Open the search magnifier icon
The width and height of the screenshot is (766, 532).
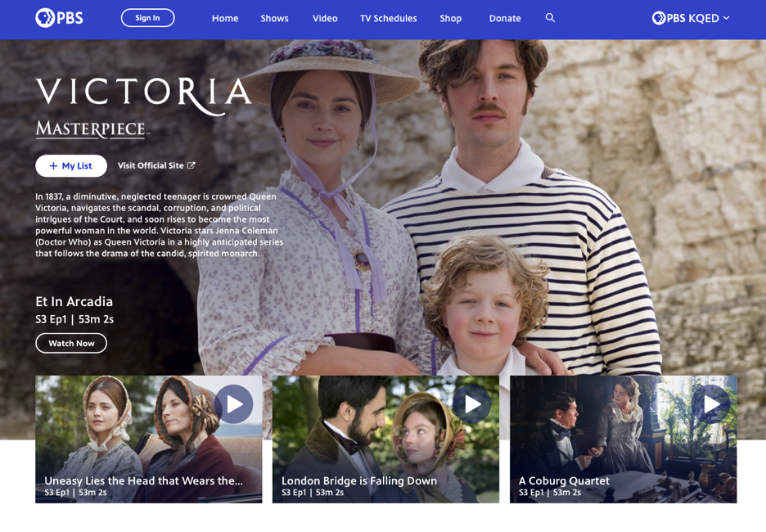pyautogui.click(x=550, y=18)
